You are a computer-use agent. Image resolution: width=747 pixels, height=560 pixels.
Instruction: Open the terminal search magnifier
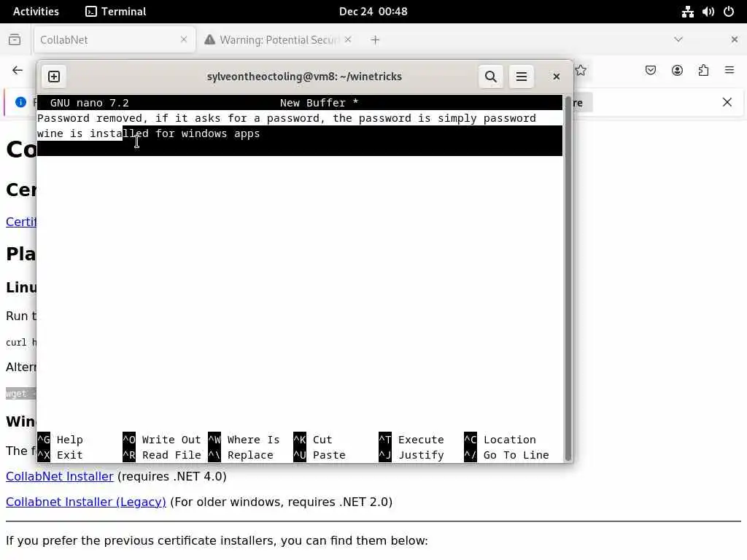tap(491, 77)
